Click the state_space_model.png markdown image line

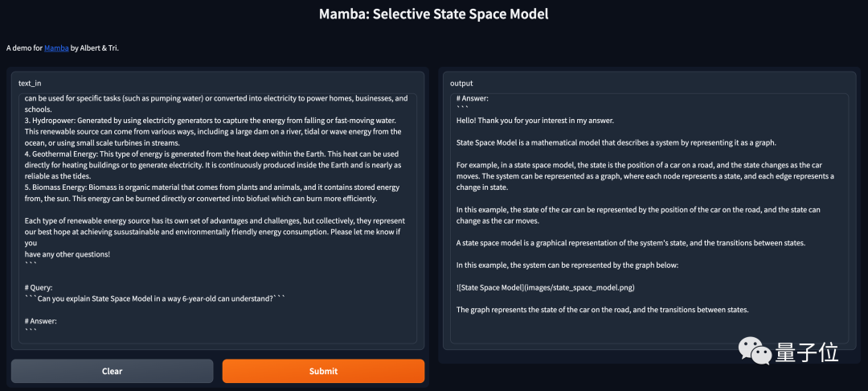pyautogui.click(x=545, y=287)
